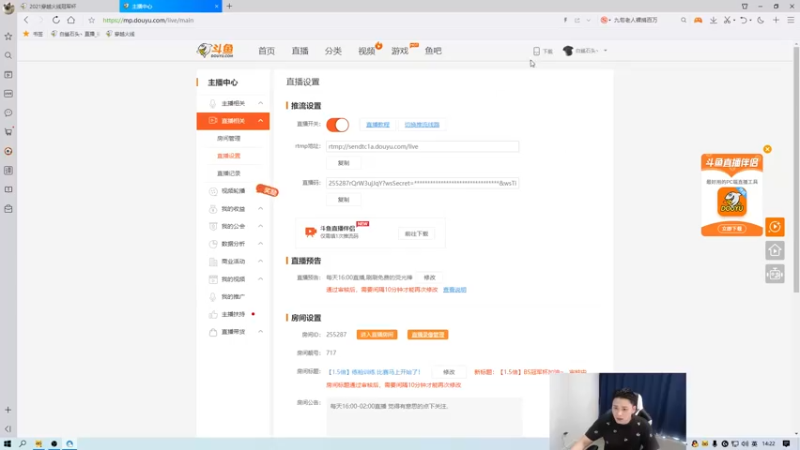Screen dimensions: 800x450
Task: Open the sidebar item with 奖励 badge
Action: [233, 191]
